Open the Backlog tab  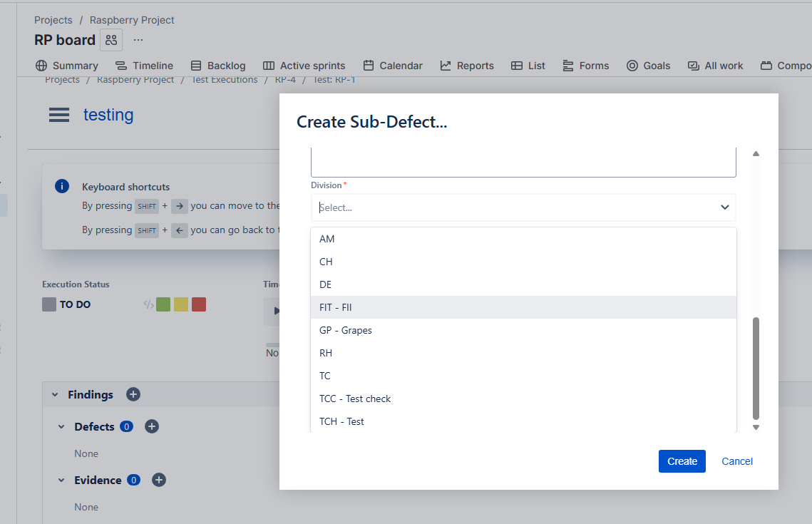point(218,66)
